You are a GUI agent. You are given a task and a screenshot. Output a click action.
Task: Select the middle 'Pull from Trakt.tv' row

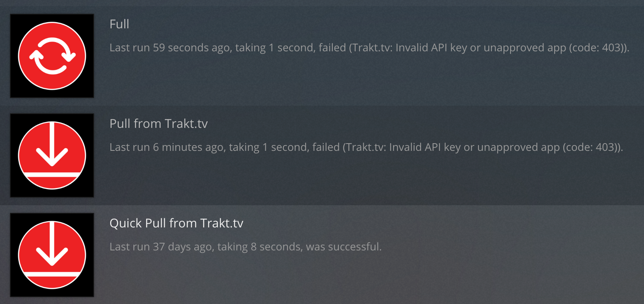322,155
